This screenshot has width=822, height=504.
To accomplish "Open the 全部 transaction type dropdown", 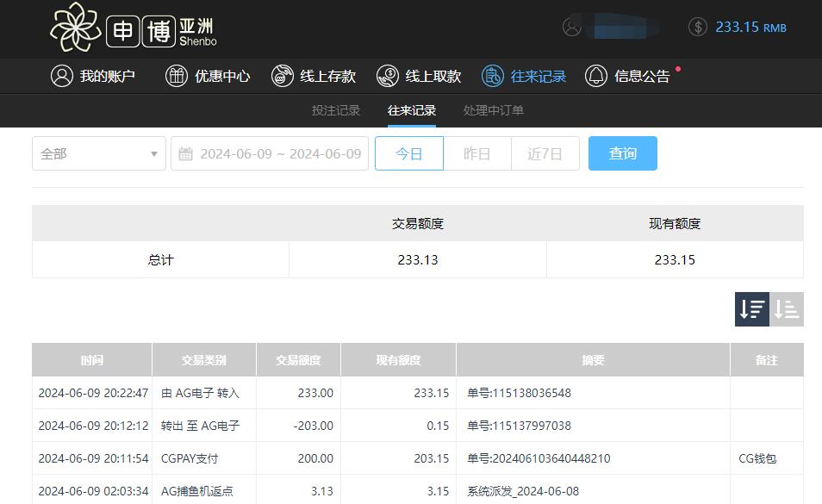I will 98,153.
